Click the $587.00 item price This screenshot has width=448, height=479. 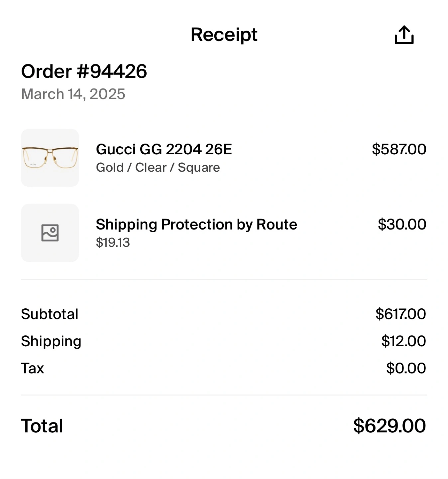399,149
